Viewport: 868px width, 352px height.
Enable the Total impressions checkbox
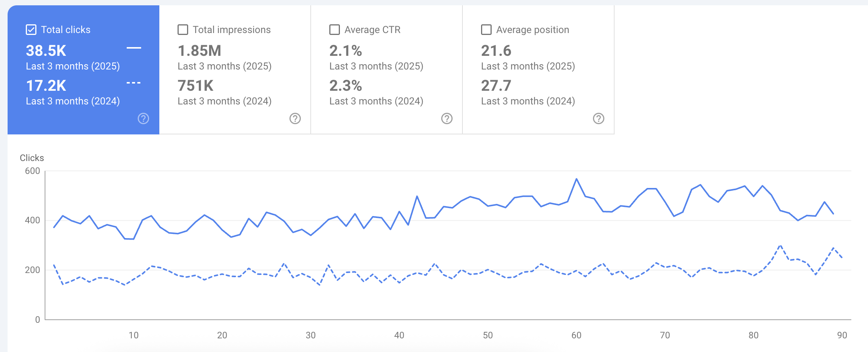(x=183, y=30)
